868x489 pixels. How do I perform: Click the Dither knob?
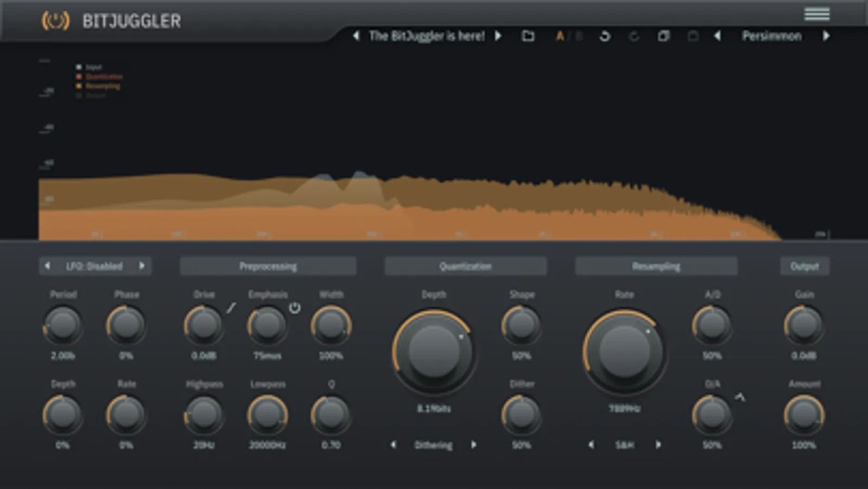521,415
